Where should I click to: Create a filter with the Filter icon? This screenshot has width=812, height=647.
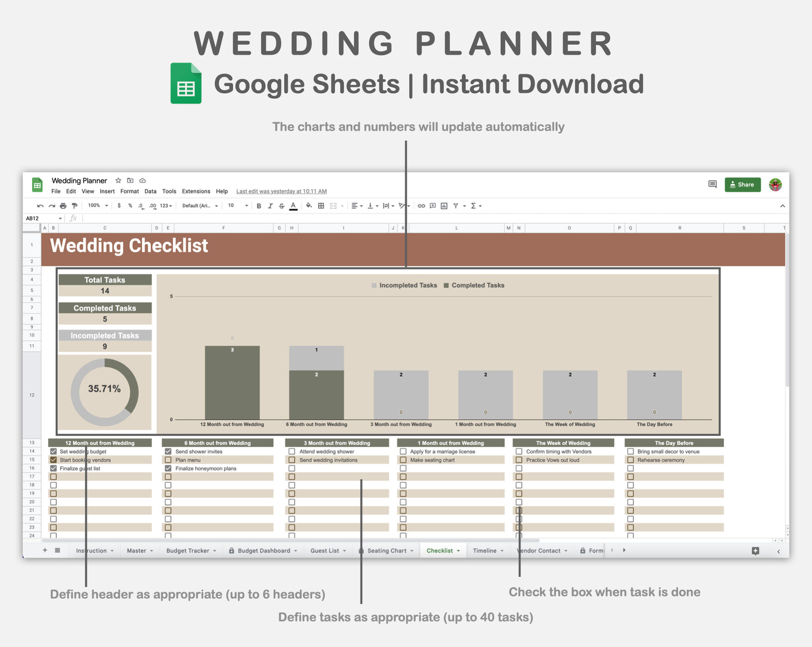pos(455,206)
